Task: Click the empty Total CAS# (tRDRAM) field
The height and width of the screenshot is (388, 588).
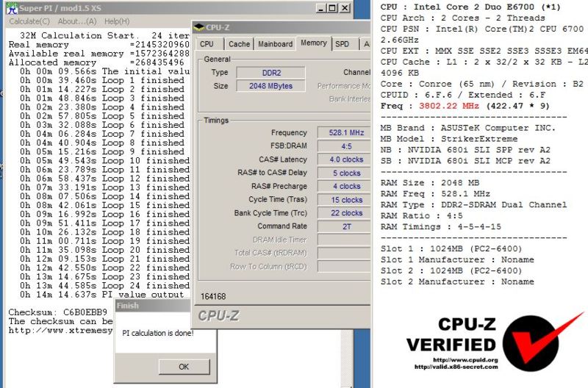Action: click(x=344, y=253)
